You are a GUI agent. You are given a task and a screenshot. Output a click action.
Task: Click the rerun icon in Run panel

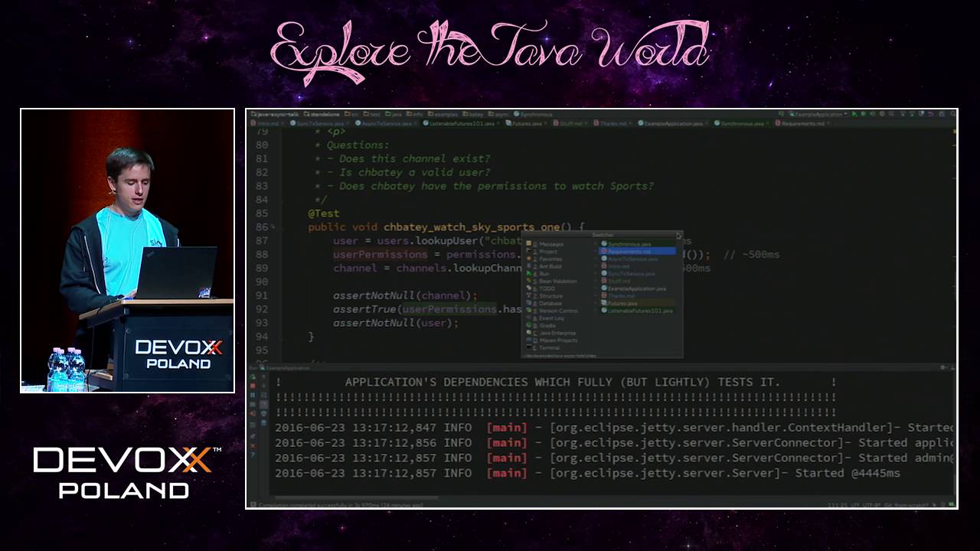pyautogui.click(x=253, y=377)
